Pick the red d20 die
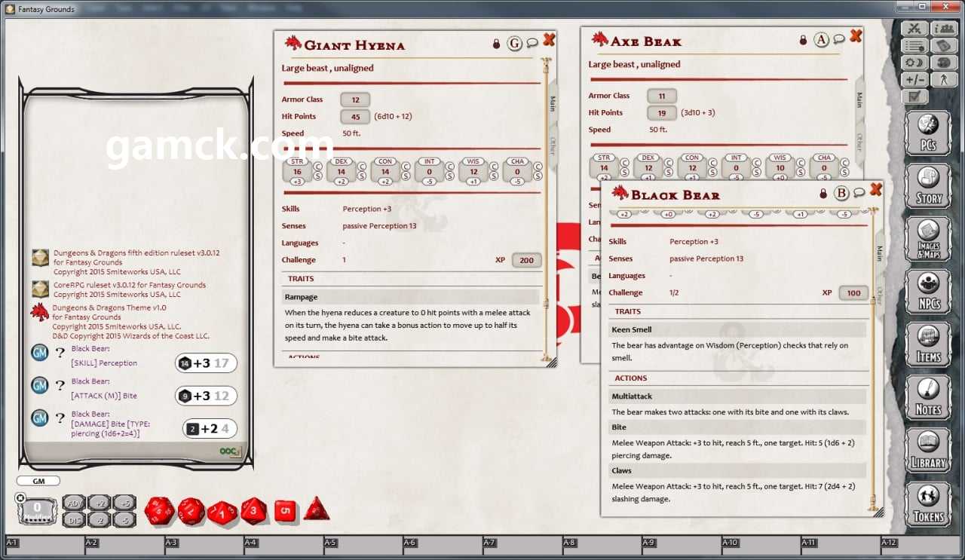 [159, 510]
